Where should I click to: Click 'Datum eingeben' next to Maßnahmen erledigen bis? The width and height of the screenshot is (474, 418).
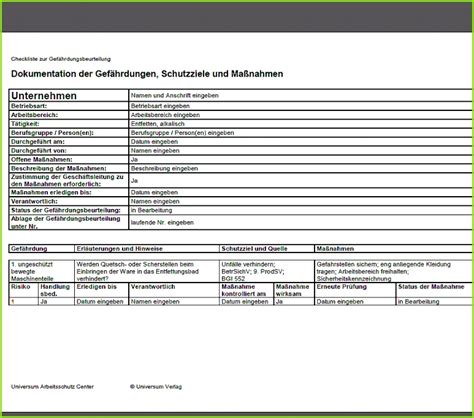[x=154, y=192]
